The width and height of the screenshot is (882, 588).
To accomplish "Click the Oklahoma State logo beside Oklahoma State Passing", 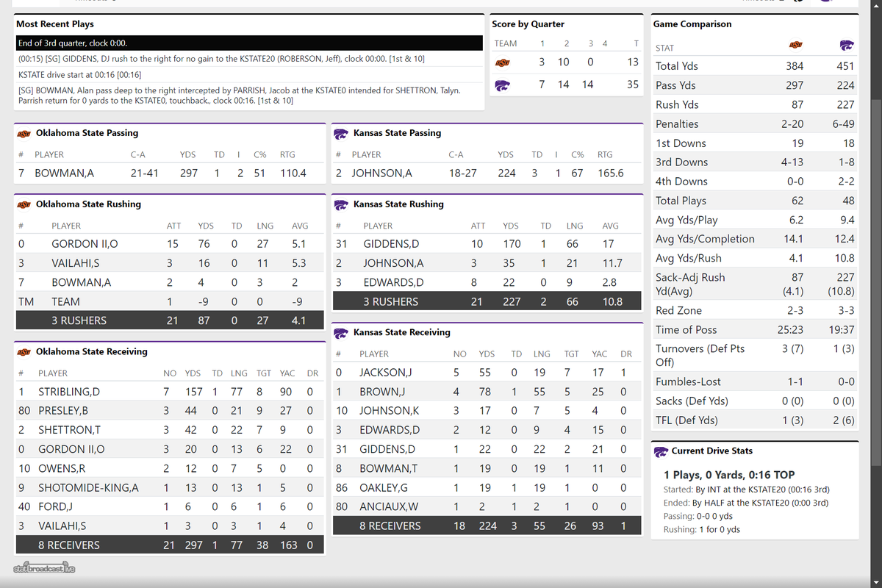I will coord(24,134).
